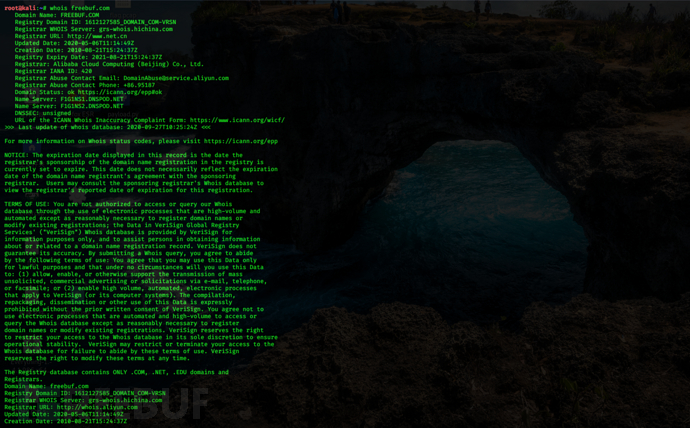Click the 'whois freebuf.com' command at the prompt
Viewport: 690px width, 428px height.
80,8
